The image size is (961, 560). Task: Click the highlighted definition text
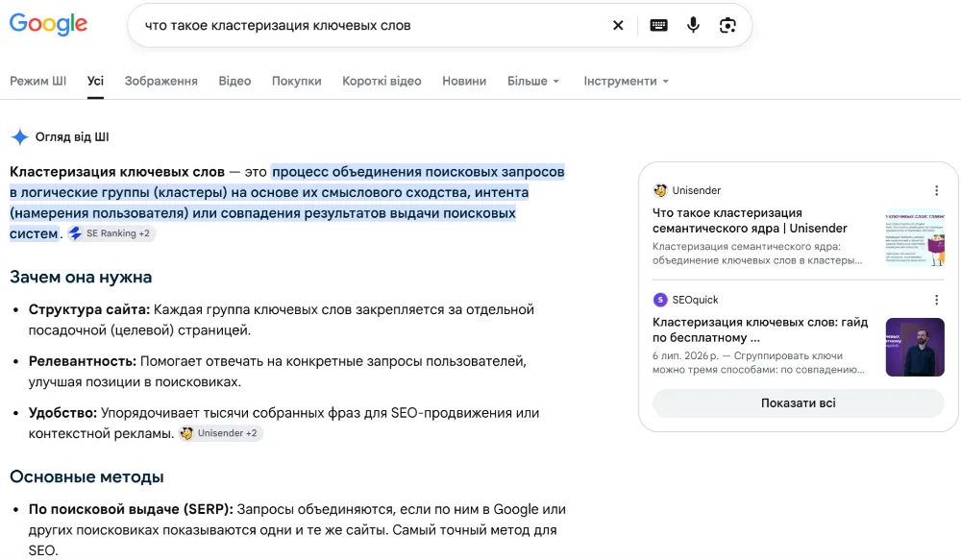click(x=286, y=203)
